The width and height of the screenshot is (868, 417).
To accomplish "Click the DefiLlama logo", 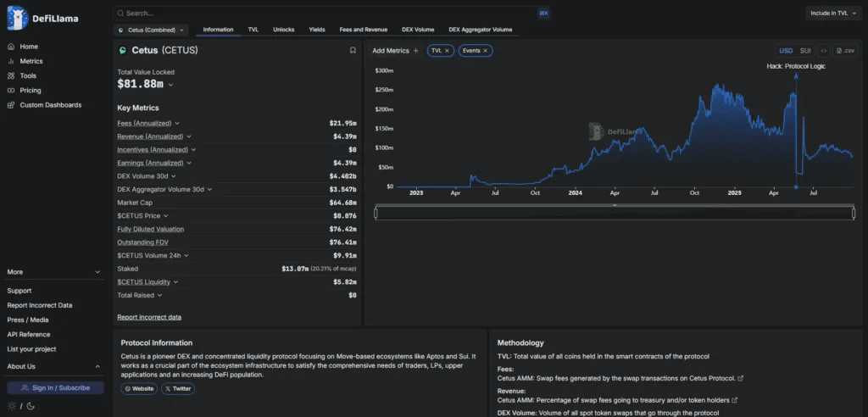I will coord(42,18).
